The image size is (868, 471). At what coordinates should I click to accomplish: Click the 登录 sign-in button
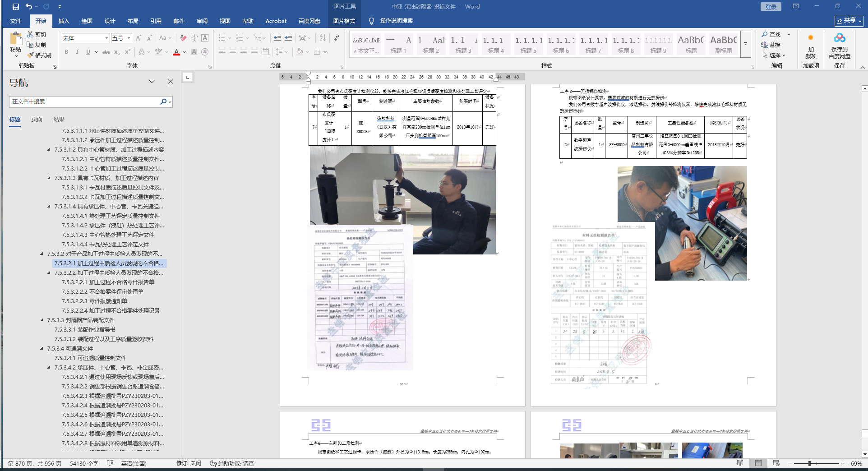pos(771,7)
